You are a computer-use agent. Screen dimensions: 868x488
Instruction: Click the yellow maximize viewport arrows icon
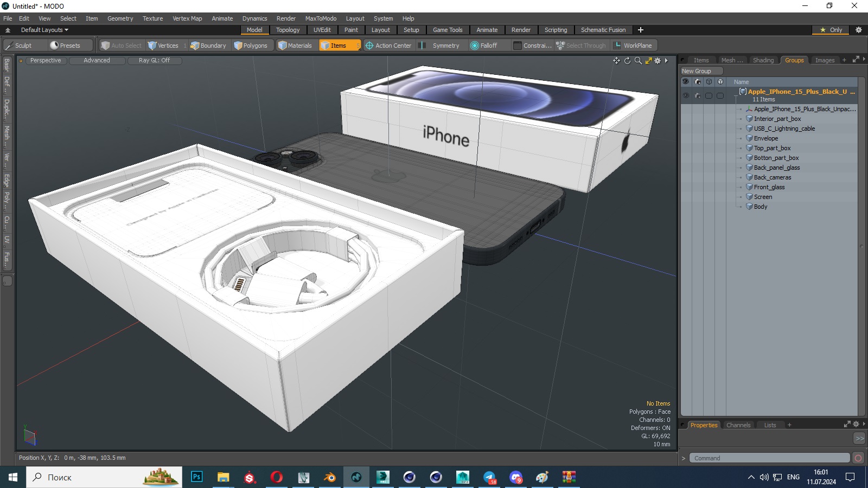click(x=648, y=61)
